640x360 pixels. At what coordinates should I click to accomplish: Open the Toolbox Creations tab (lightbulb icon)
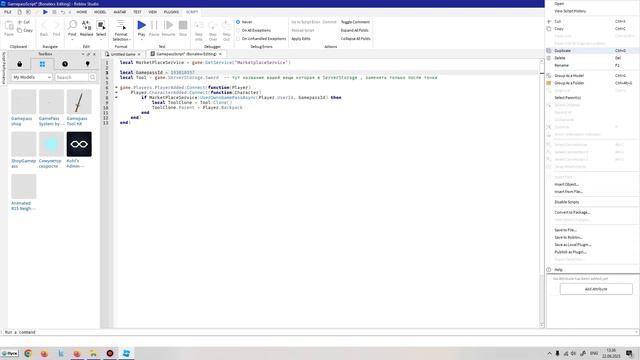pyautogui.click(x=87, y=64)
